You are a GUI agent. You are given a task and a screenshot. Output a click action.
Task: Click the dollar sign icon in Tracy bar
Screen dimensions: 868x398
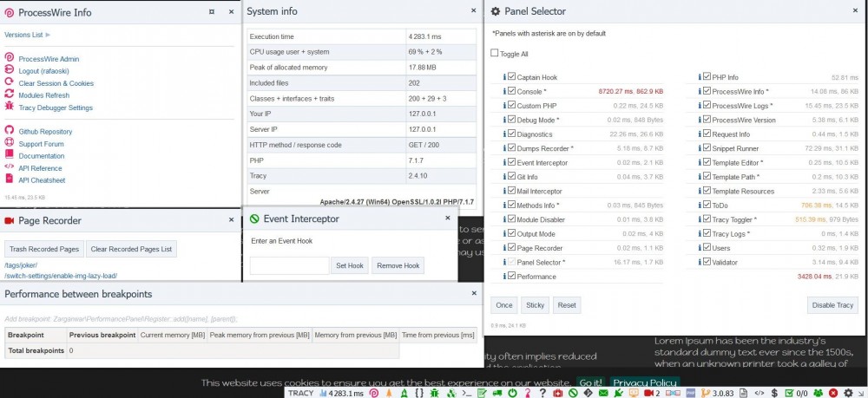point(774,393)
